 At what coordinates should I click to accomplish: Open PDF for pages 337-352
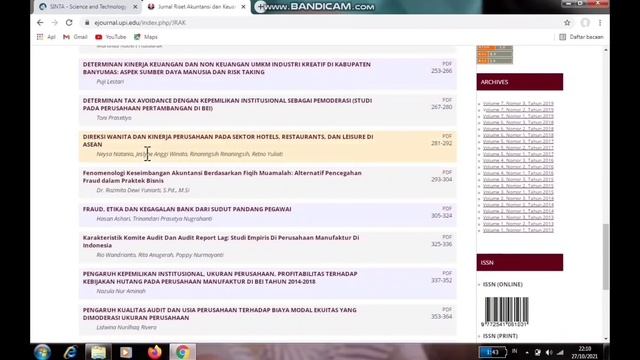(447, 273)
